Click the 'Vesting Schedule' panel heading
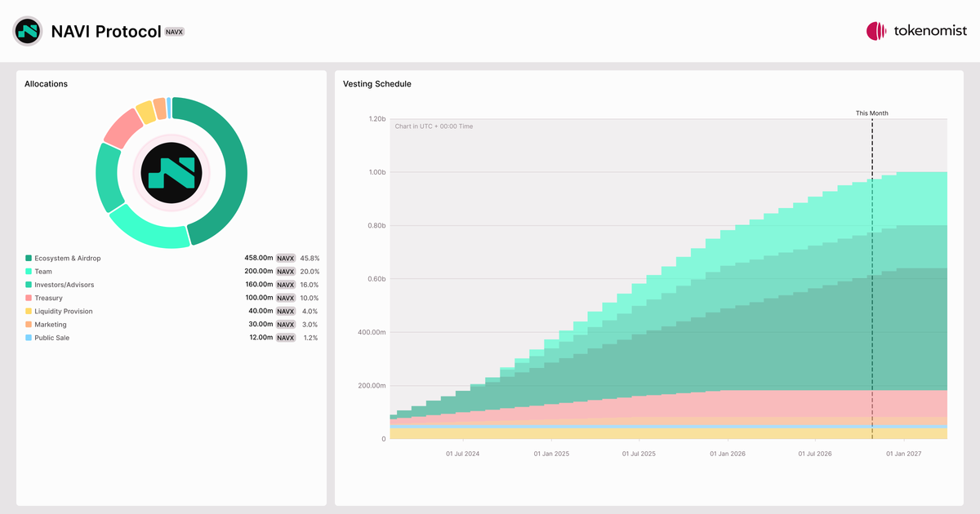The width and height of the screenshot is (980, 514). (377, 84)
